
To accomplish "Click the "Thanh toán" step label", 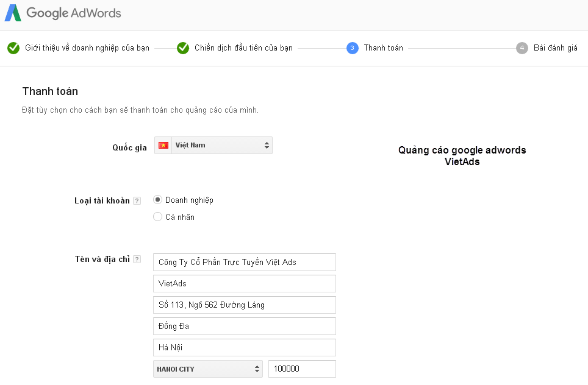I will pyautogui.click(x=384, y=48).
